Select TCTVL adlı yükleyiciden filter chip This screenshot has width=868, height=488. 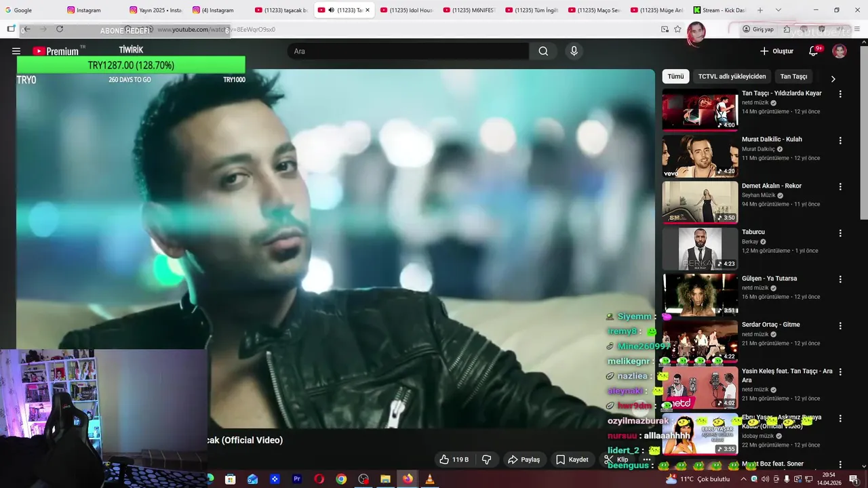pos(732,77)
